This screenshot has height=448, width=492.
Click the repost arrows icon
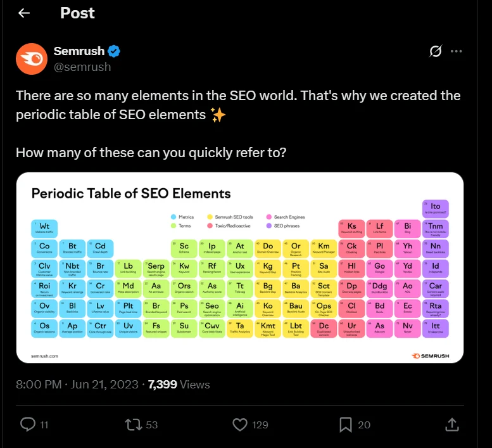click(x=134, y=424)
